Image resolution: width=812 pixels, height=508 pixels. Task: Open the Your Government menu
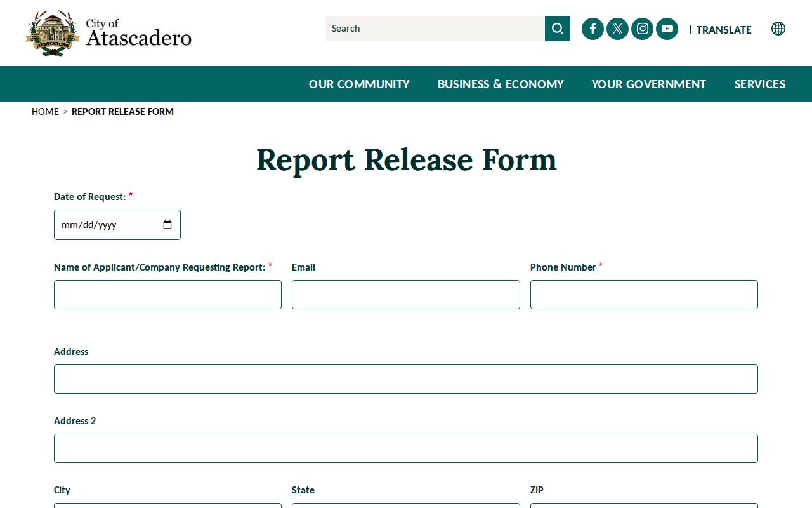(648, 84)
